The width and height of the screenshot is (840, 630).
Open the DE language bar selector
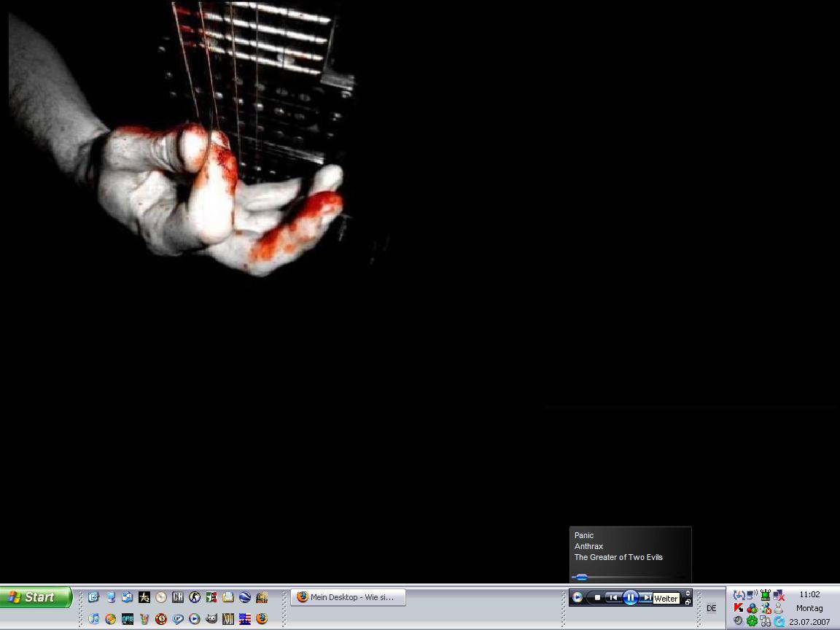point(711,608)
